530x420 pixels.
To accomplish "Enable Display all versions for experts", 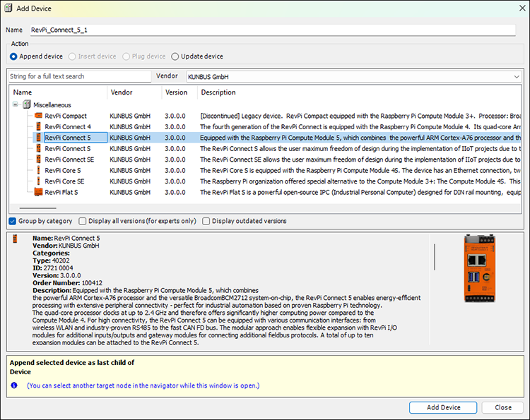I will (x=82, y=221).
